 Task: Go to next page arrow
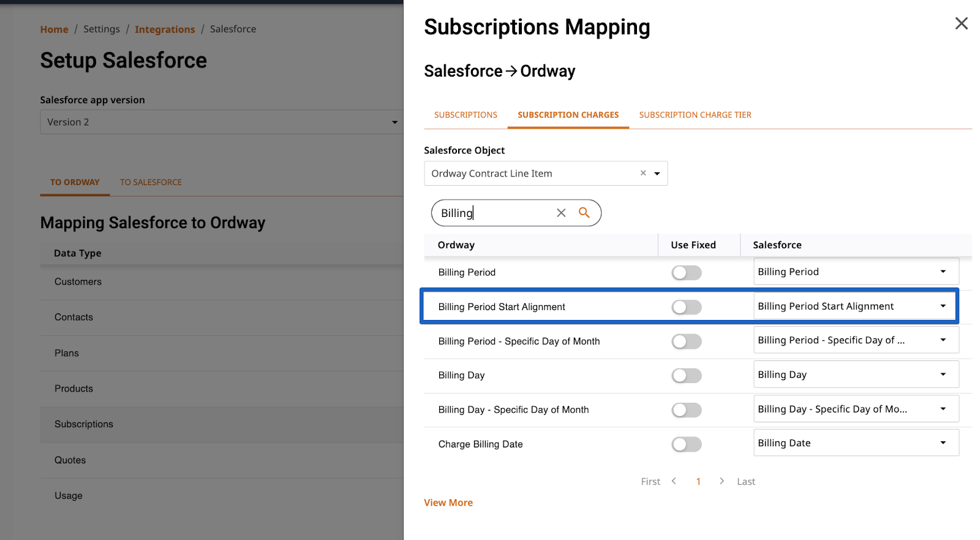(722, 481)
